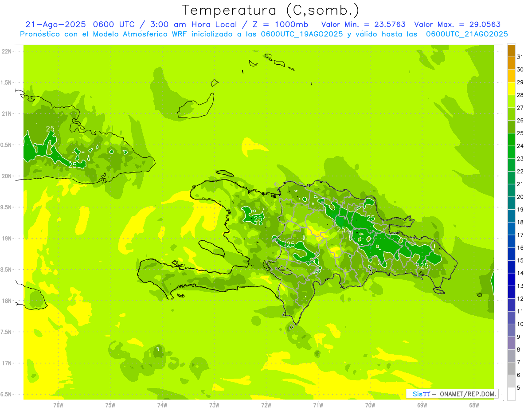Pick the dark green legend swatch between 24 and 25

[511, 140]
